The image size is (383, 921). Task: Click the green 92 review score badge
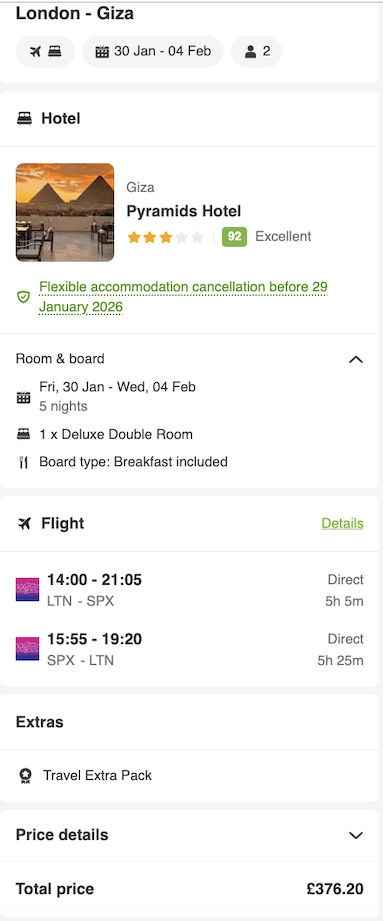[x=234, y=237]
